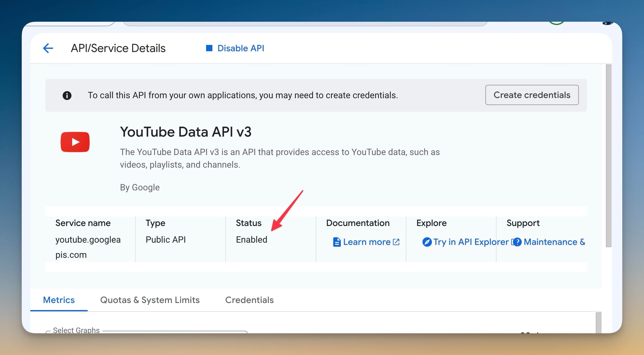
Task: Switch to Quotas & System Limits tab
Action: (150, 300)
